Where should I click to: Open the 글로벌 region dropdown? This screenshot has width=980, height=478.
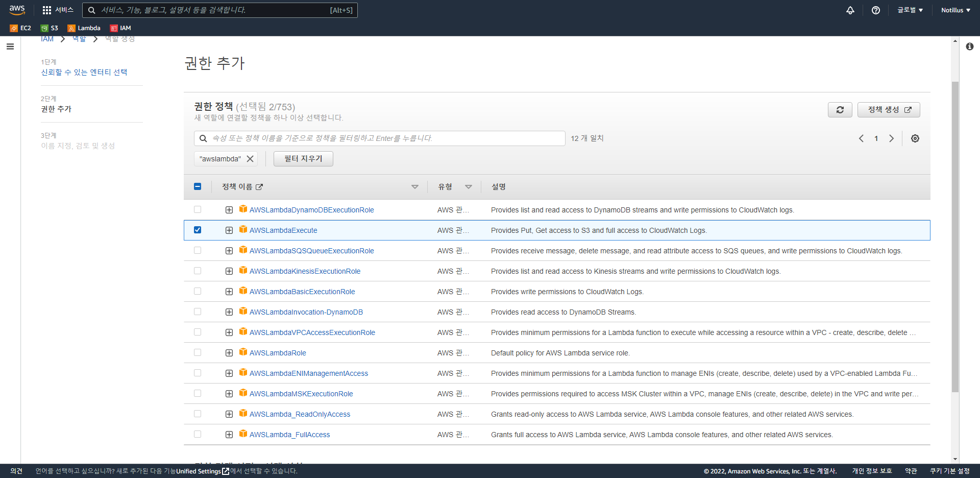(910, 10)
